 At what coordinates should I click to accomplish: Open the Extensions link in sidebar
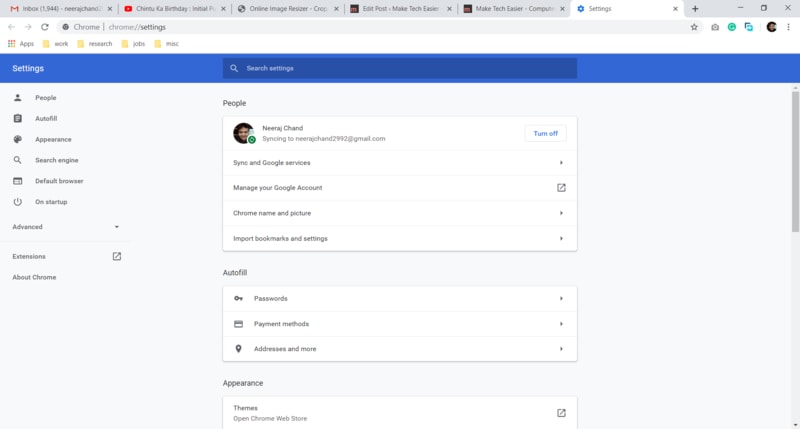click(29, 256)
